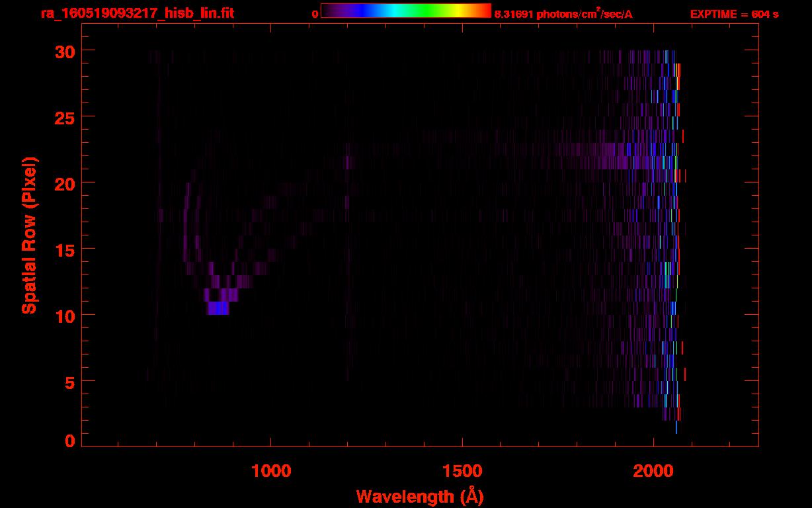
Task: Click the colorbar minimum value 0
Action: (x=315, y=14)
